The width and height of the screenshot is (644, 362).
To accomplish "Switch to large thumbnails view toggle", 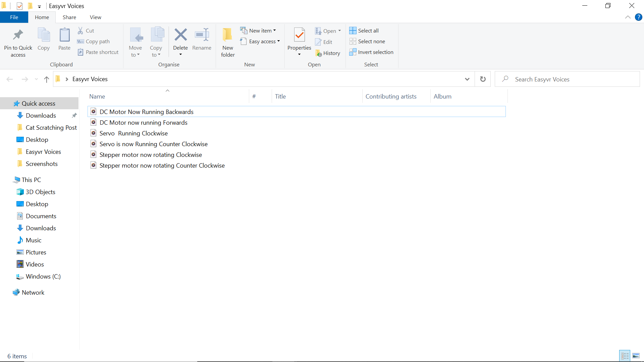I will pos(636,356).
